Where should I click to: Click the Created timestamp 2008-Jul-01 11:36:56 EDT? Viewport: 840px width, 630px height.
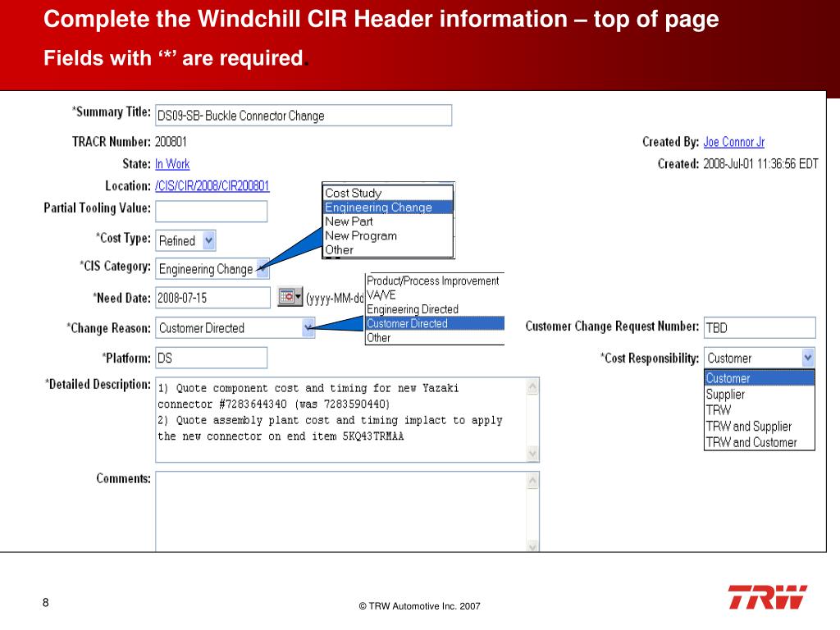[x=760, y=164]
